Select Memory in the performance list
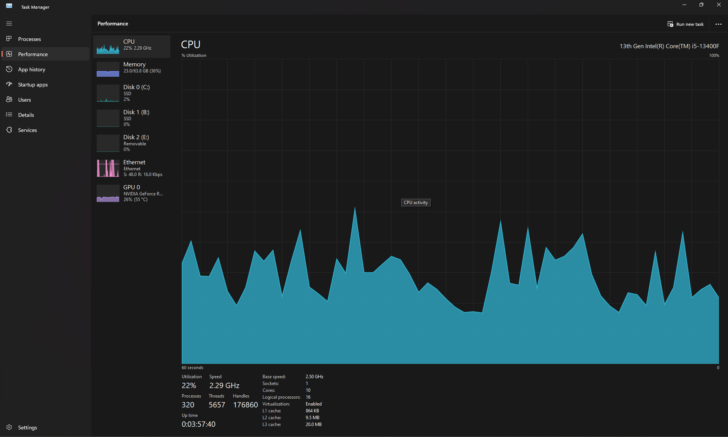The width and height of the screenshot is (728, 437). click(132, 68)
